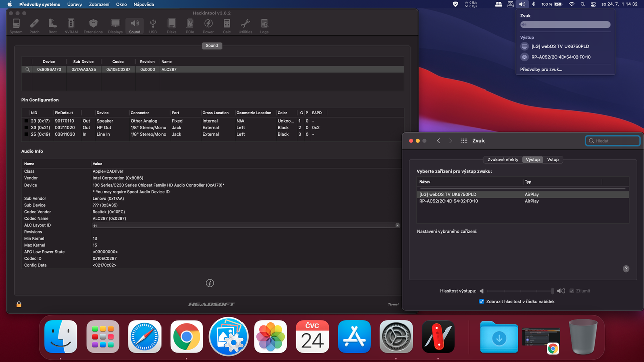
Task: Open the Apple menu
Action: [x=9, y=4]
